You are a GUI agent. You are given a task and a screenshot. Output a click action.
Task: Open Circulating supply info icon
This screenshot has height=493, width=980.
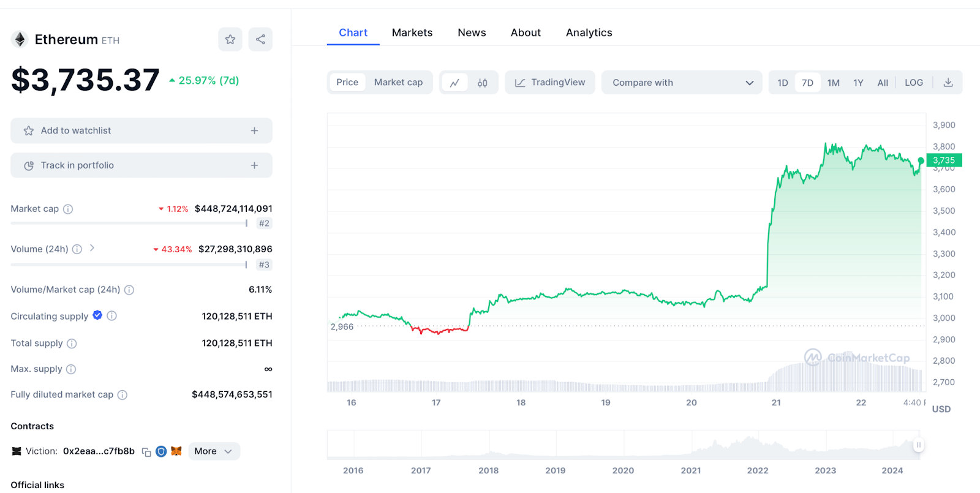click(111, 316)
